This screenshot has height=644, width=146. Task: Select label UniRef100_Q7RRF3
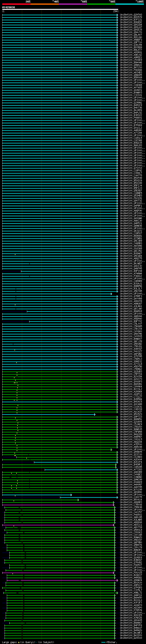(131, 296)
